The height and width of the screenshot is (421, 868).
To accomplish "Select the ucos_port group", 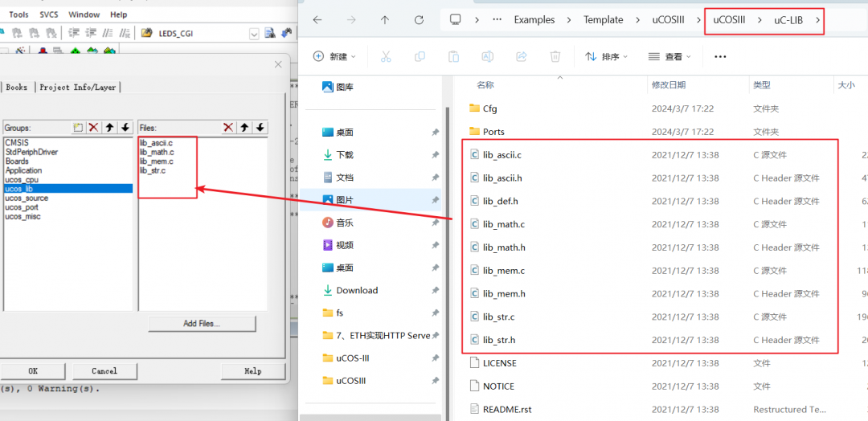I will tap(23, 207).
